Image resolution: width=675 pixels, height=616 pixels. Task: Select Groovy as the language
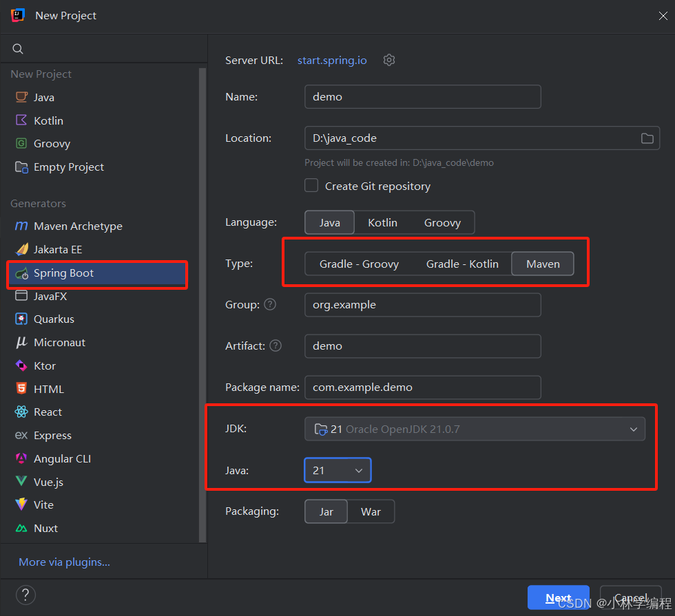[442, 222]
